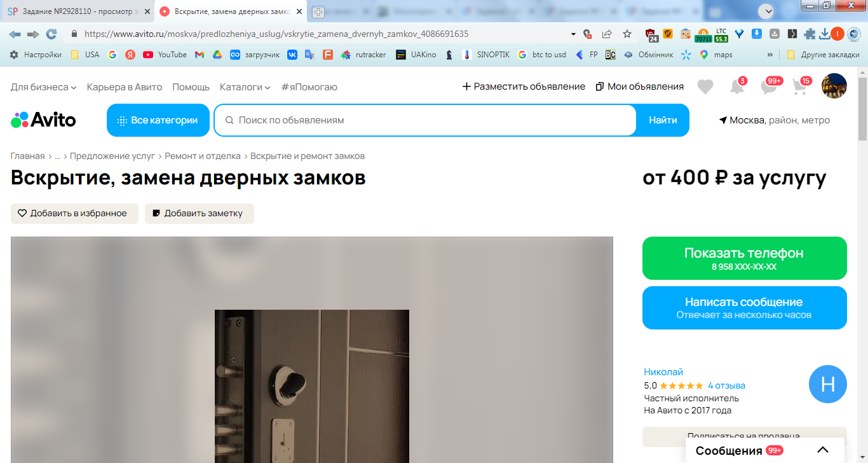Open the new tab plus button
This screenshot has height=463, width=868.
tap(318, 11)
